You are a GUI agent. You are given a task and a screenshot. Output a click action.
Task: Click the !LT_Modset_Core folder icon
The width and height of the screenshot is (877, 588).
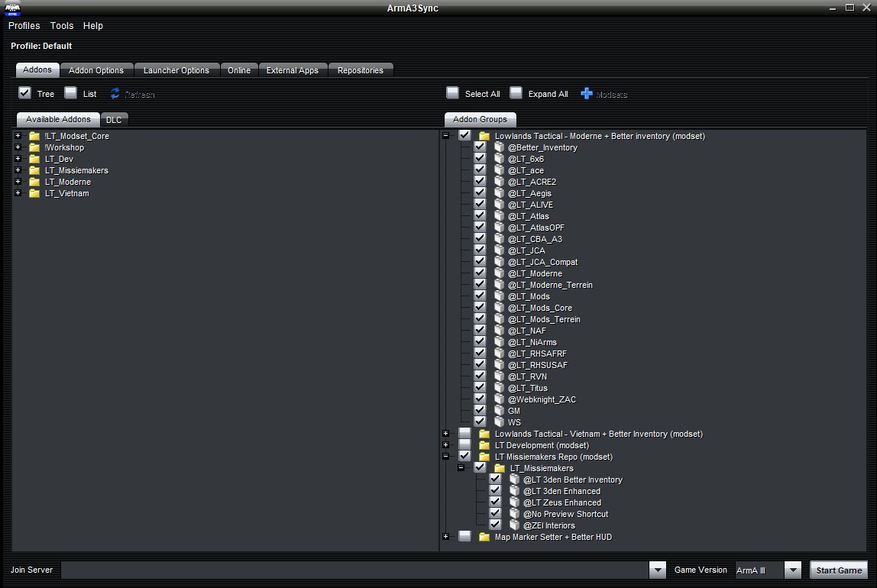(34, 136)
